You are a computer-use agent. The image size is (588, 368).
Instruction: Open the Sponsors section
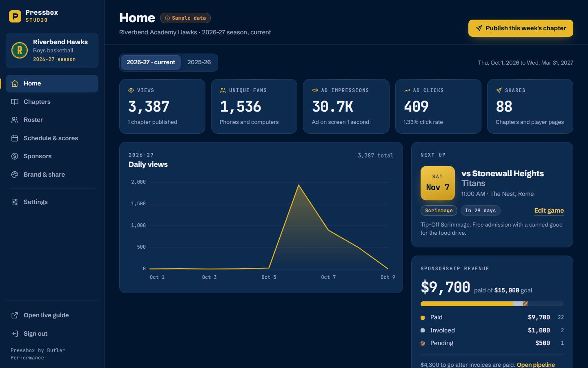52,156
